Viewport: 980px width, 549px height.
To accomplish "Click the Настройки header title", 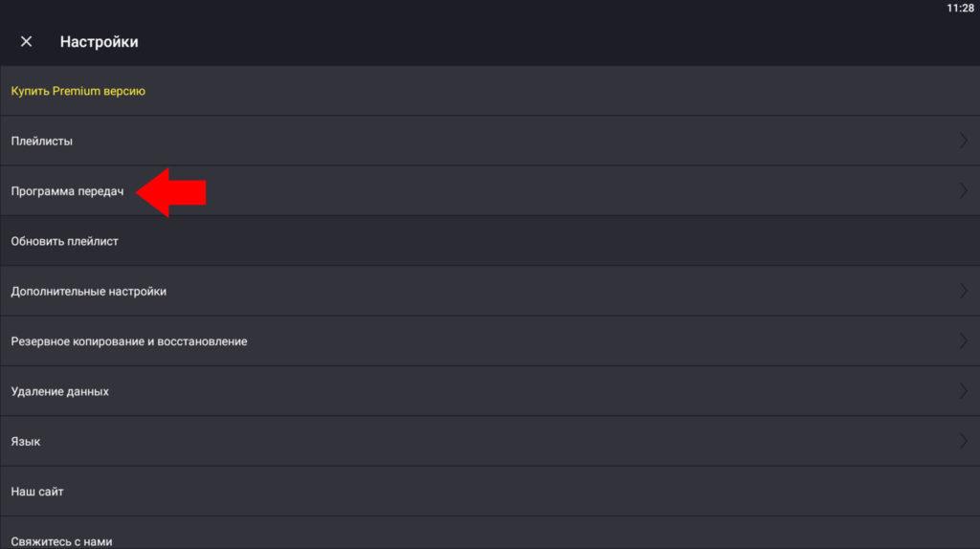I will coord(99,42).
